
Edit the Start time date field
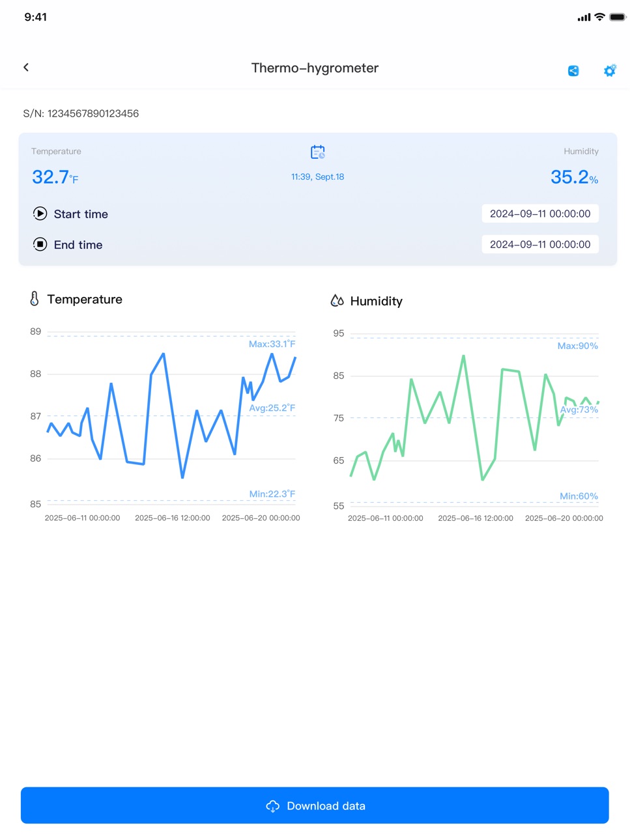[x=540, y=214]
